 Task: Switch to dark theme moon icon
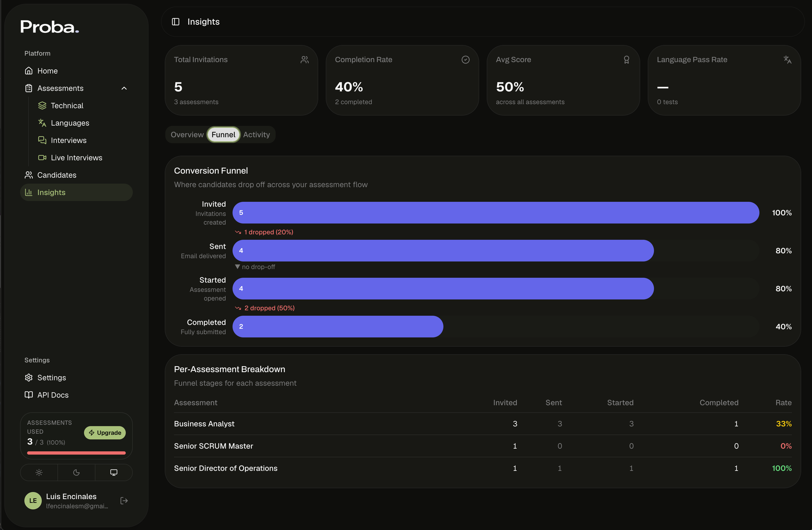pyautogui.click(x=76, y=472)
